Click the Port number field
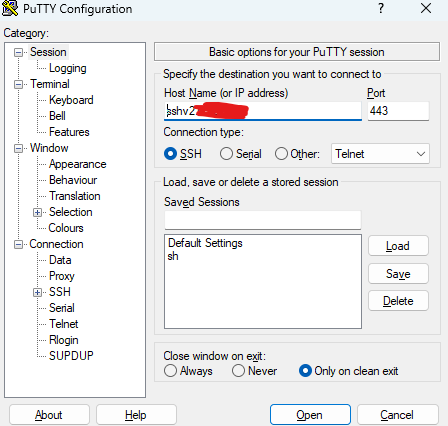The height and width of the screenshot is (426, 448). tap(398, 111)
